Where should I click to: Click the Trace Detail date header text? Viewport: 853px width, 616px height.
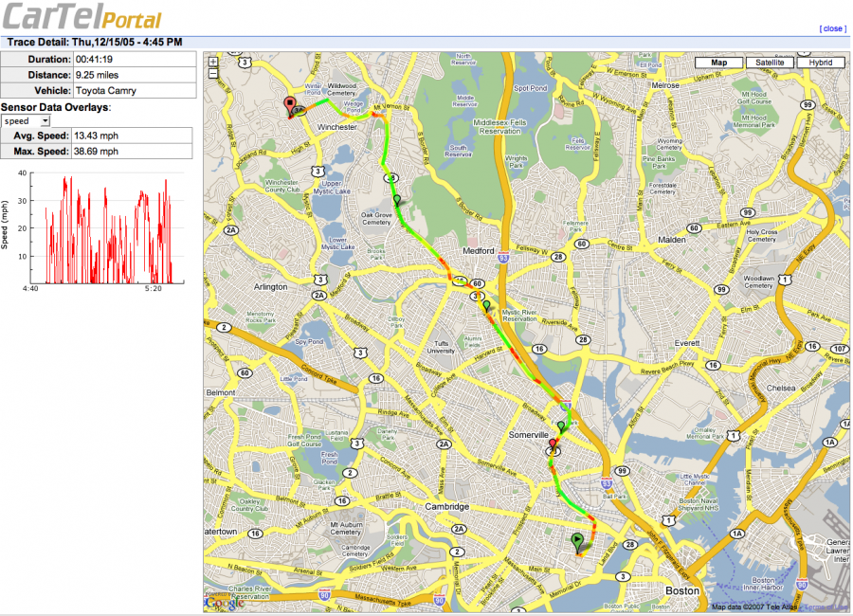coord(95,43)
